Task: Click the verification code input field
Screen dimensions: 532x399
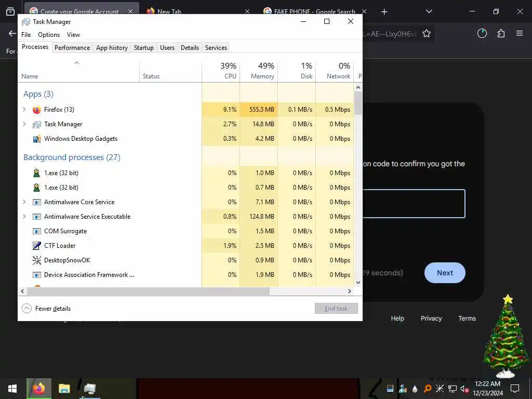Action: (414, 204)
